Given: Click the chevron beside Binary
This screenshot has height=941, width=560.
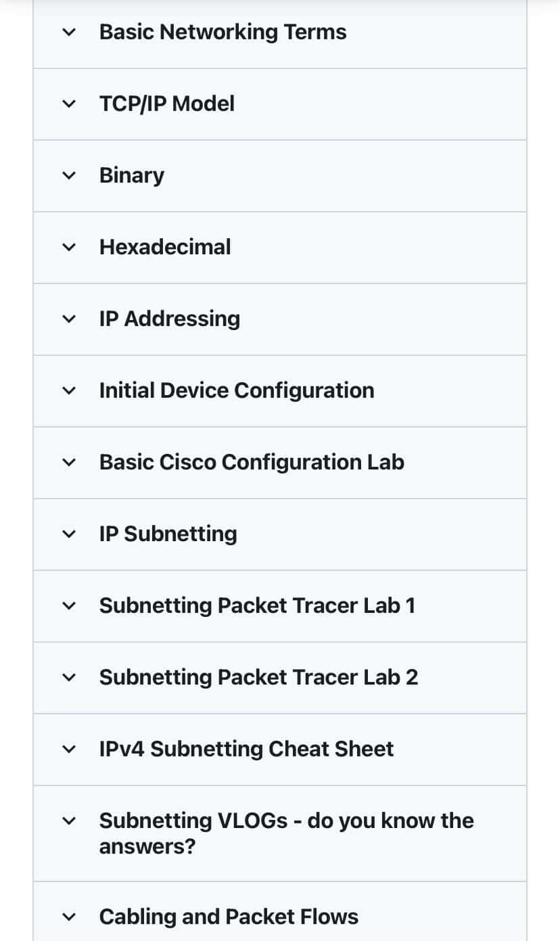Looking at the screenshot, I should coord(69,176).
